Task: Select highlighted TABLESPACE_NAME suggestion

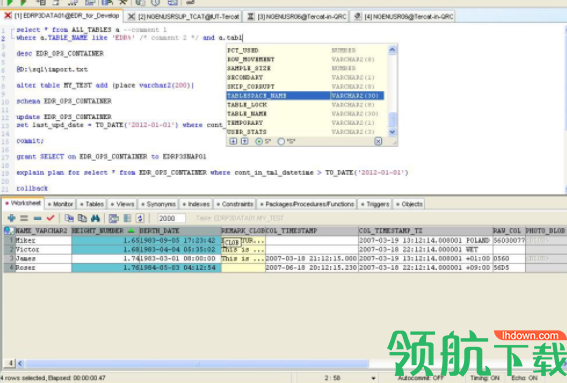Action: [x=305, y=95]
